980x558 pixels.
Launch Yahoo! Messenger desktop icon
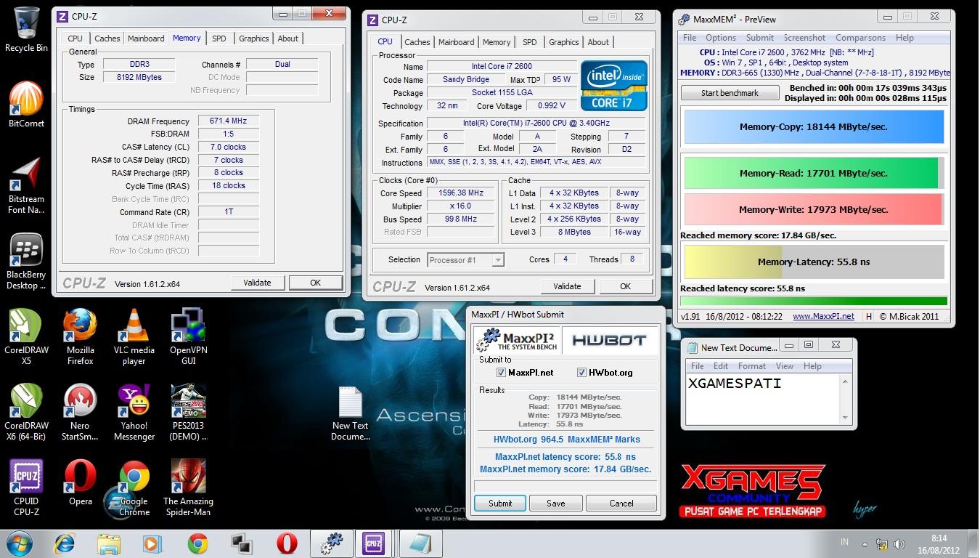click(134, 413)
